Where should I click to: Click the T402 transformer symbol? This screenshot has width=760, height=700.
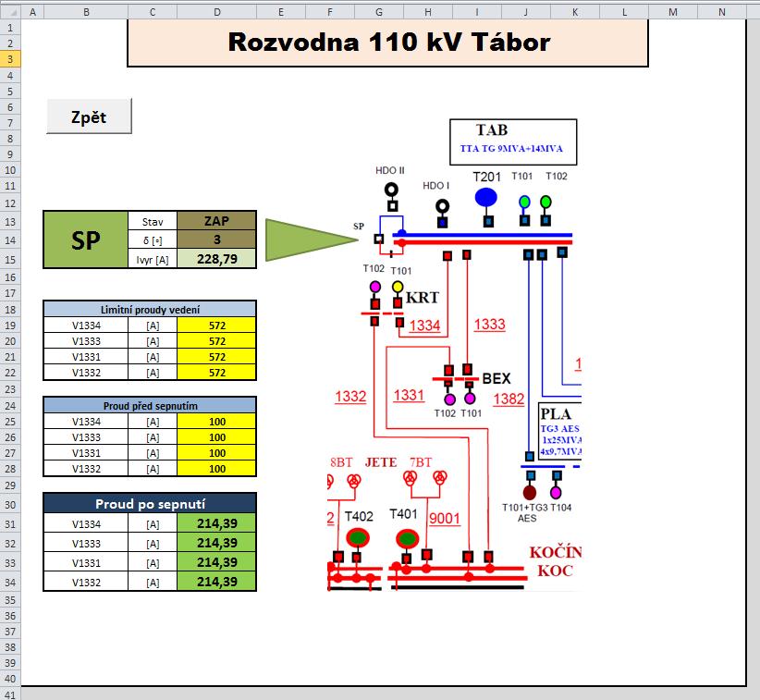[358, 537]
